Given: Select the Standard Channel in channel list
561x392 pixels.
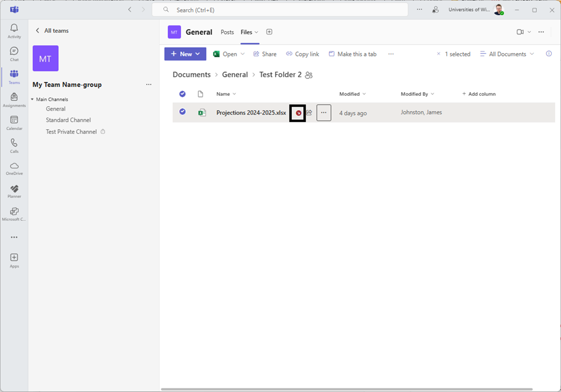Looking at the screenshot, I should pos(68,120).
